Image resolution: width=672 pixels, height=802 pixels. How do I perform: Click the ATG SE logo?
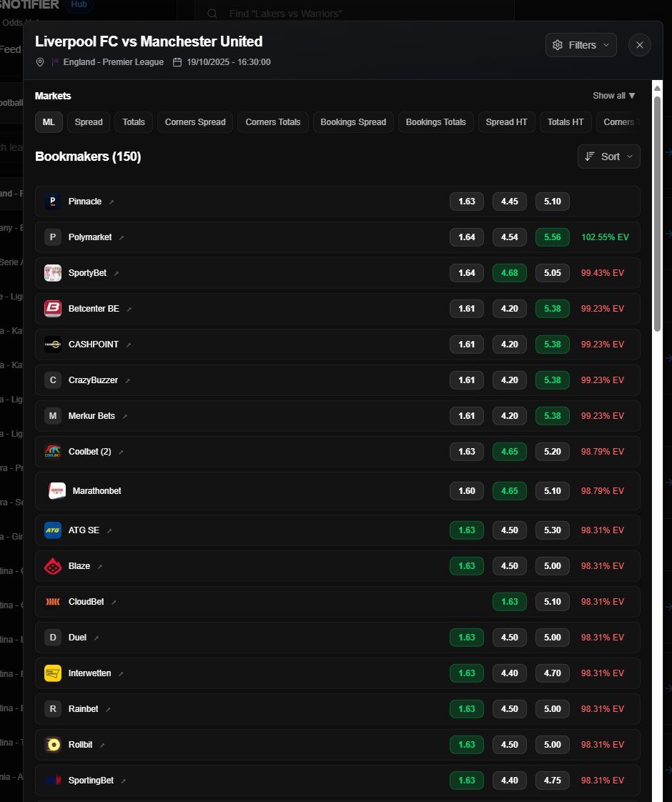(x=52, y=530)
